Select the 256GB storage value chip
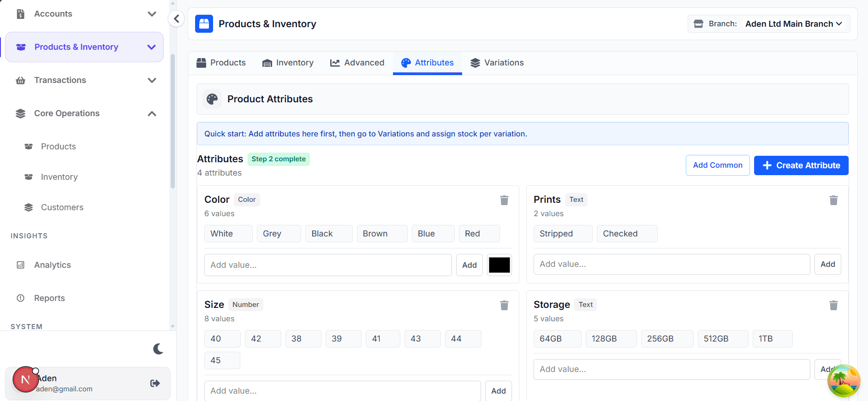868x401 pixels. (667, 339)
